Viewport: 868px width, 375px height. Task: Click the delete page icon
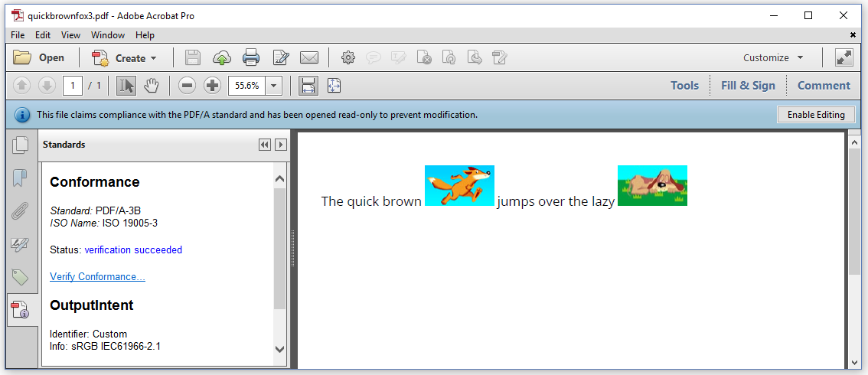click(424, 57)
